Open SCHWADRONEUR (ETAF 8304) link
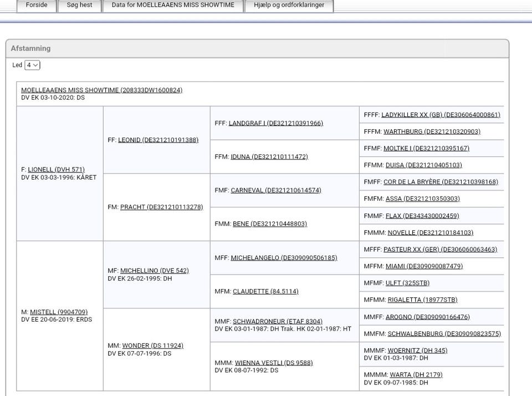The width and height of the screenshot is (532, 396). click(278, 321)
